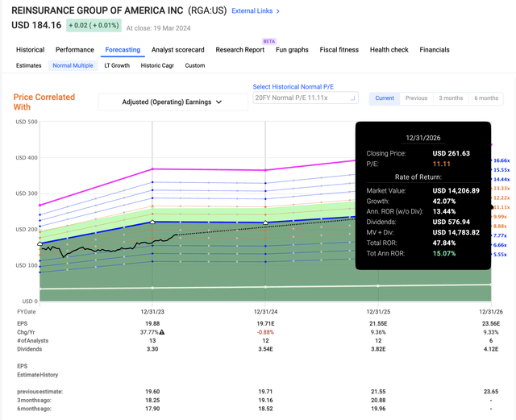
Task: Switch to the Previous estimates toggle
Action: click(x=416, y=98)
